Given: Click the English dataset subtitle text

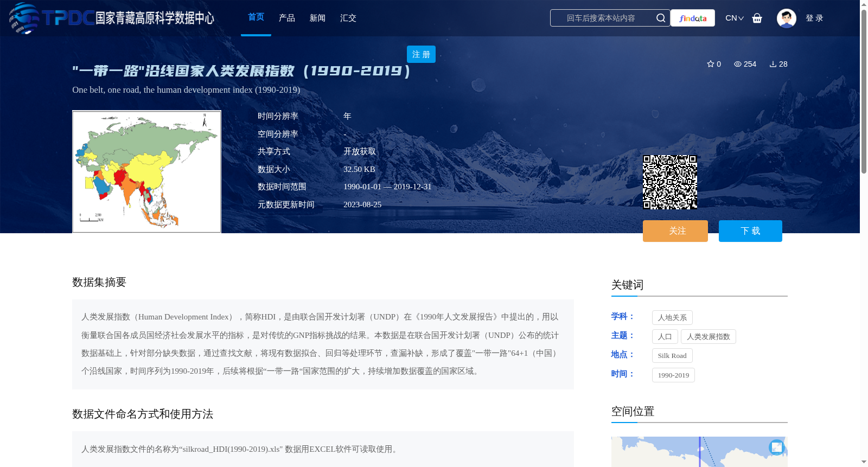Looking at the screenshot, I should tap(186, 89).
